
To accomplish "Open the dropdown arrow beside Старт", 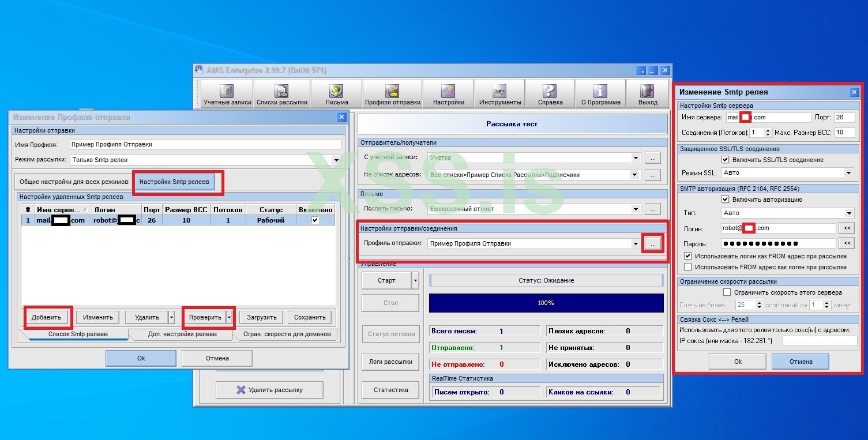I will (x=415, y=281).
